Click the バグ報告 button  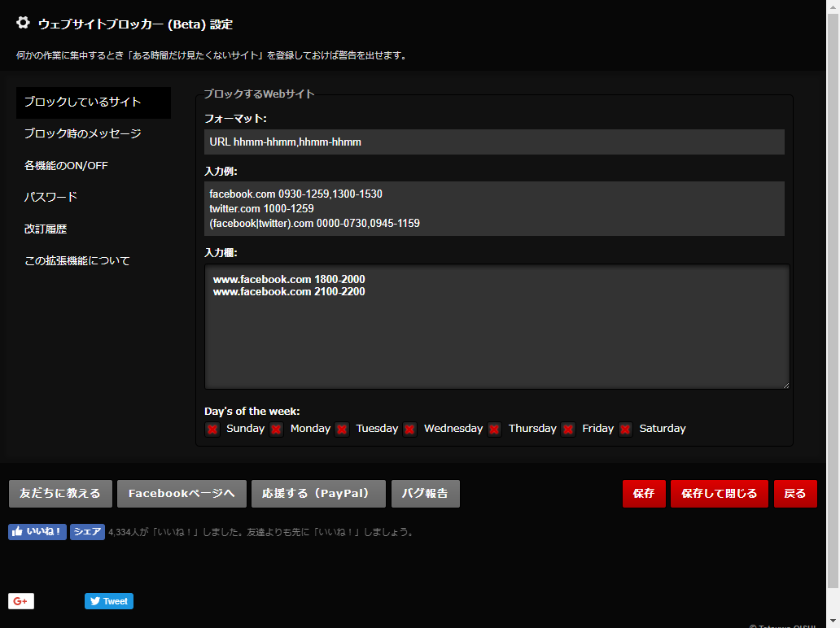426,494
